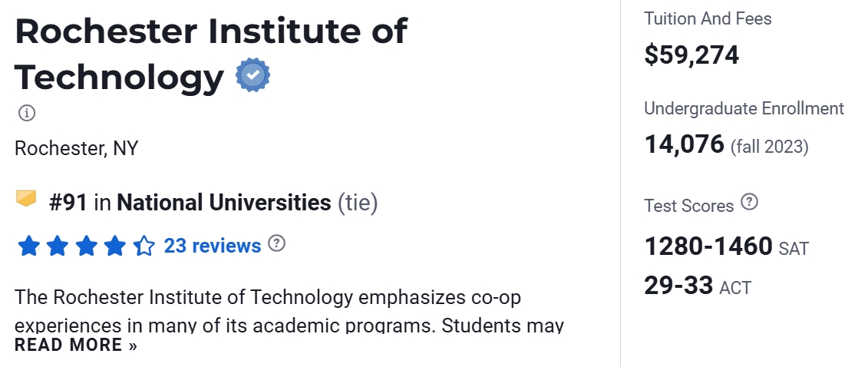Expand the description with READ MORE

coord(75,345)
